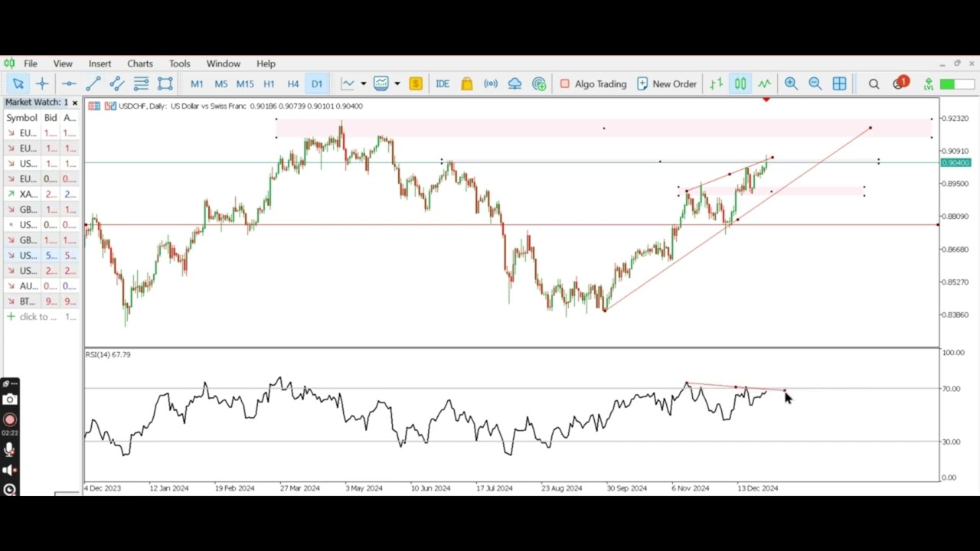
Task: Select the arrow cursor tool
Action: click(x=18, y=84)
